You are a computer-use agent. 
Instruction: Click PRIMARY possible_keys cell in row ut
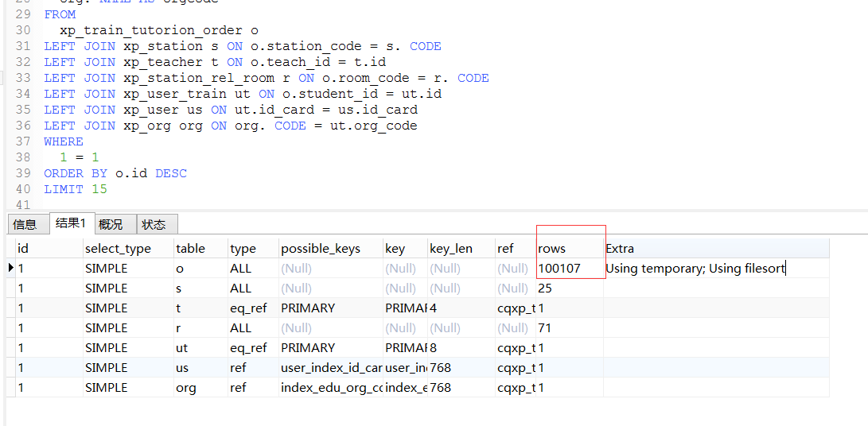pyautogui.click(x=330, y=348)
